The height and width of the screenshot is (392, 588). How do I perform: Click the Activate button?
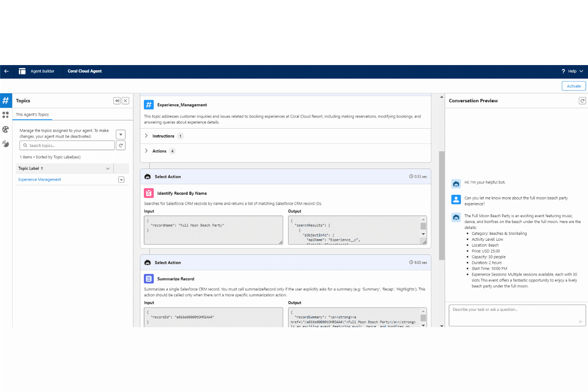pos(574,86)
